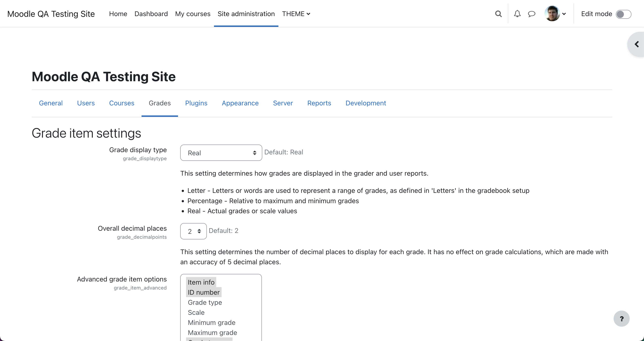
Task: Select 'Minimum grade' in advanced options list
Action: [212, 322]
